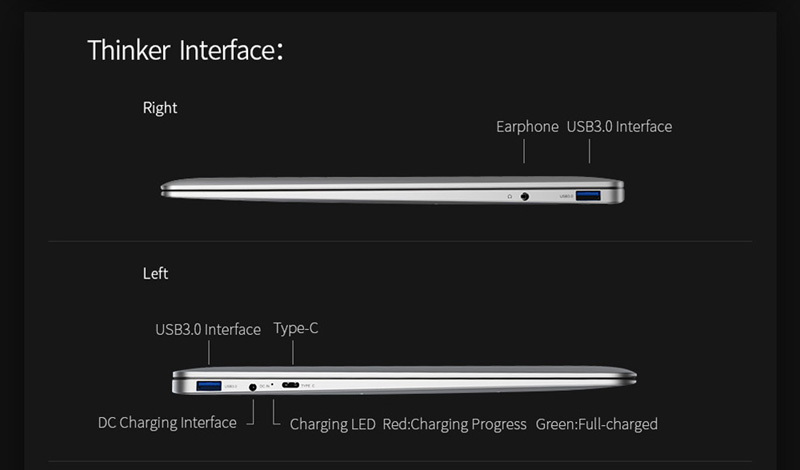Select the 'Left' section label
The width and height of the screenshot is (800, 470).
pos(156,273)
